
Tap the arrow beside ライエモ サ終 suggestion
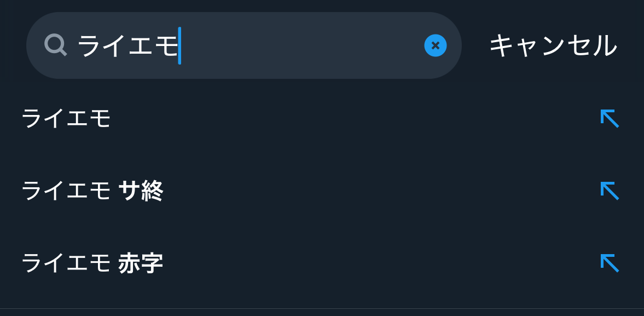pyautogui.click(x=610, y=191)
